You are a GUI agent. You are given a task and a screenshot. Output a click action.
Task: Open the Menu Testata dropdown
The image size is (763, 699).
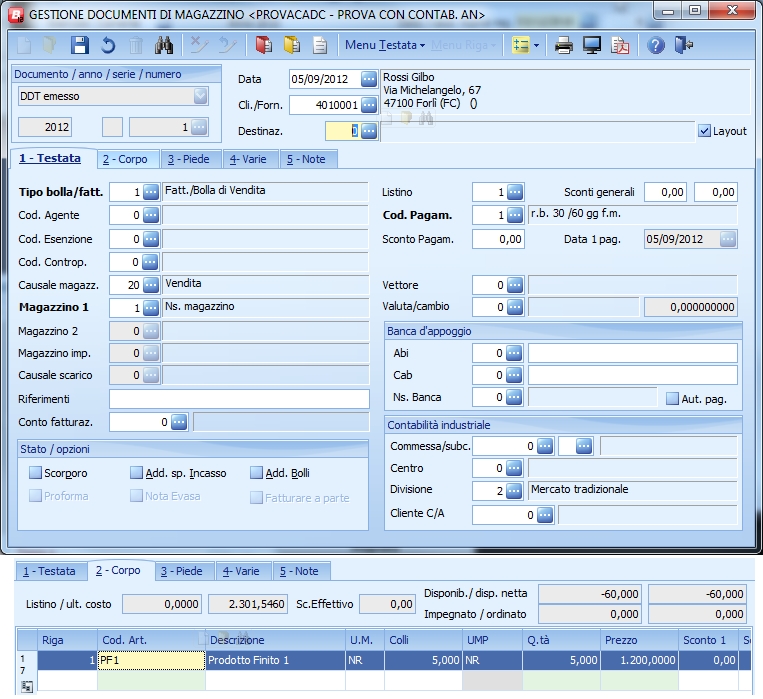384,45
